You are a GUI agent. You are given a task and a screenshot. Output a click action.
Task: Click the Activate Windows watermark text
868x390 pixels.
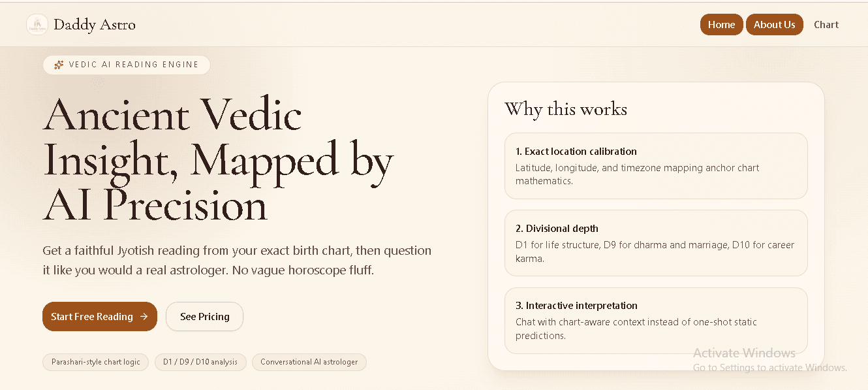point(744,353)
